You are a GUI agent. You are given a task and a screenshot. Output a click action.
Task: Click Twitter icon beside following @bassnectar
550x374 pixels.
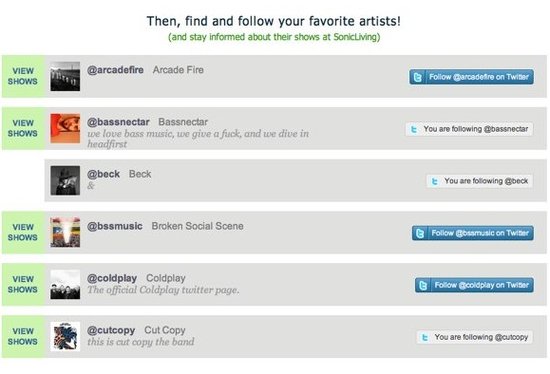tap(414, 129)
